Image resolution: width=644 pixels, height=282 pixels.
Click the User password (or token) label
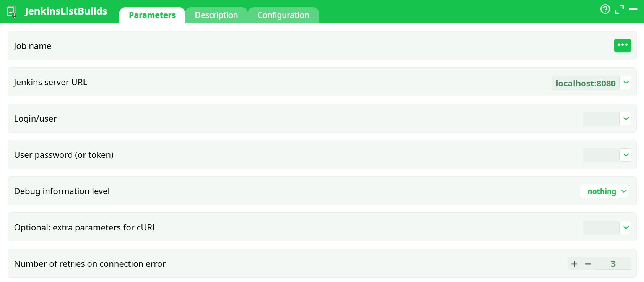coord(64,155)
